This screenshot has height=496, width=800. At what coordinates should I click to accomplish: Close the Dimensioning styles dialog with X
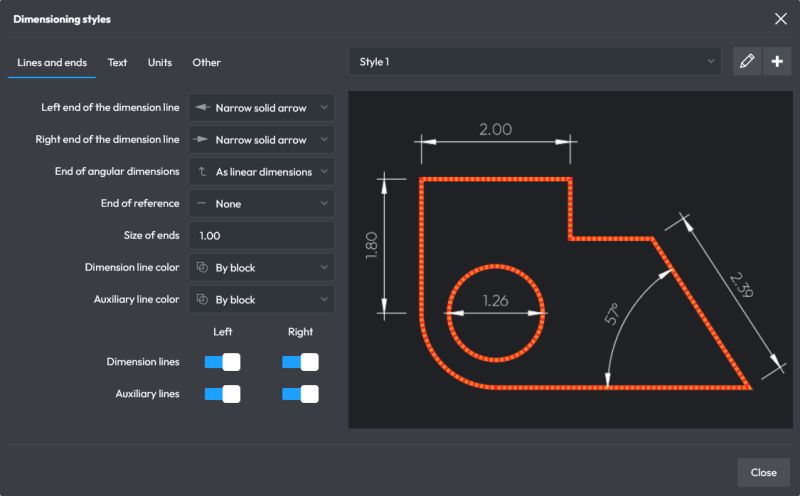click(780, 19)
